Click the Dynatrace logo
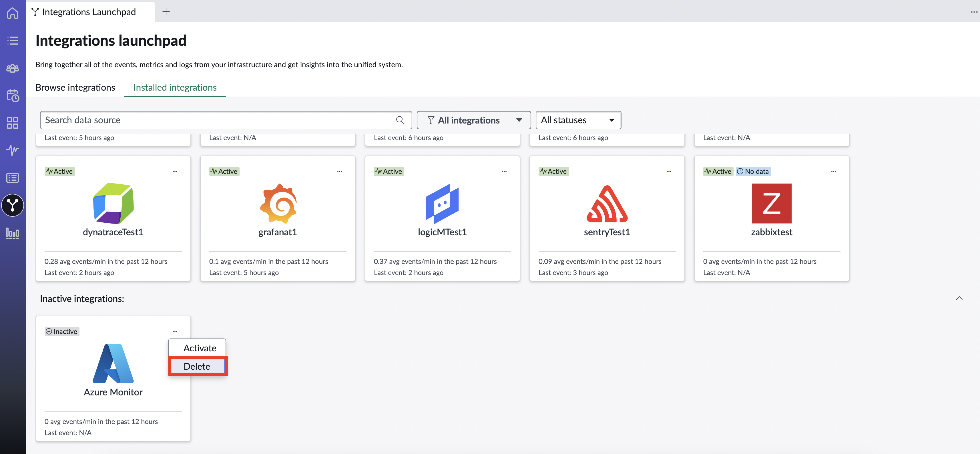 click(113, 204)
